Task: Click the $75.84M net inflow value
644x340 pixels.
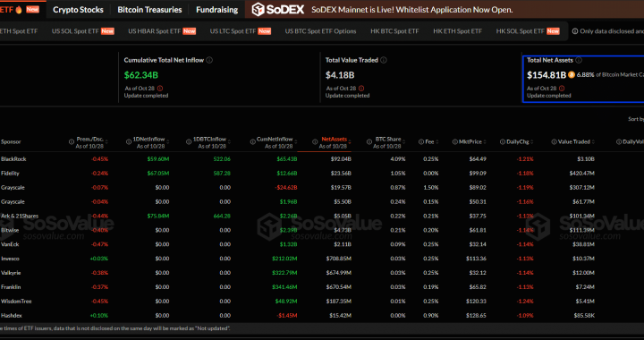Action: (158, 216)
